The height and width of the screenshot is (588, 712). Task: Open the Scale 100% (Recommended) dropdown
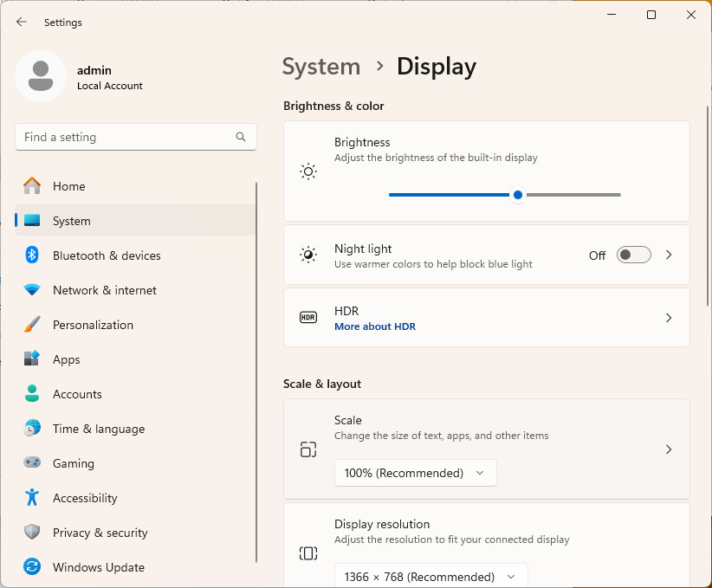click(415, 473)
